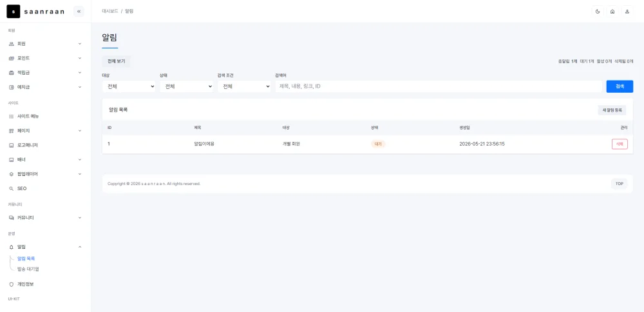Screen dimensions: 644x312
Task: Click the 사이트 메뉴 list icon
Action: click(12, 116)
